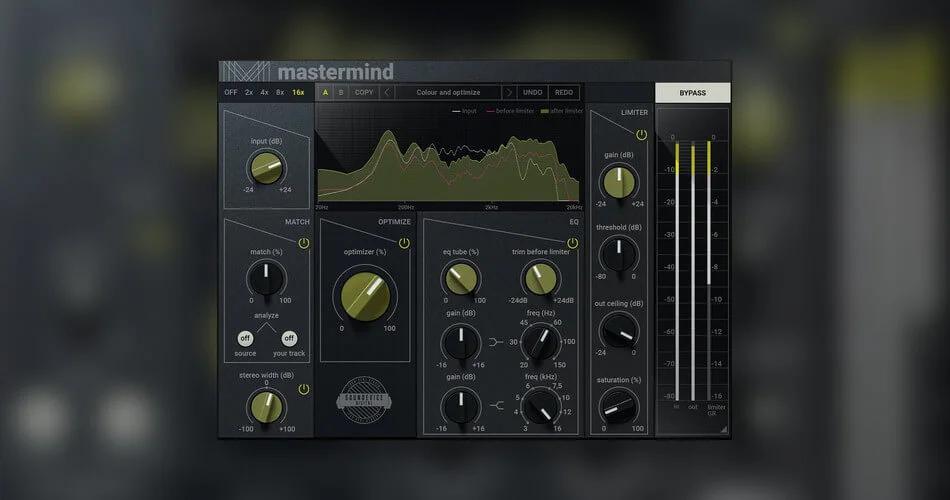Image resolution: width=950 pixels, height=500 pixels.
Task: Toggle the stereo width power icon
Action: (304, 389)
